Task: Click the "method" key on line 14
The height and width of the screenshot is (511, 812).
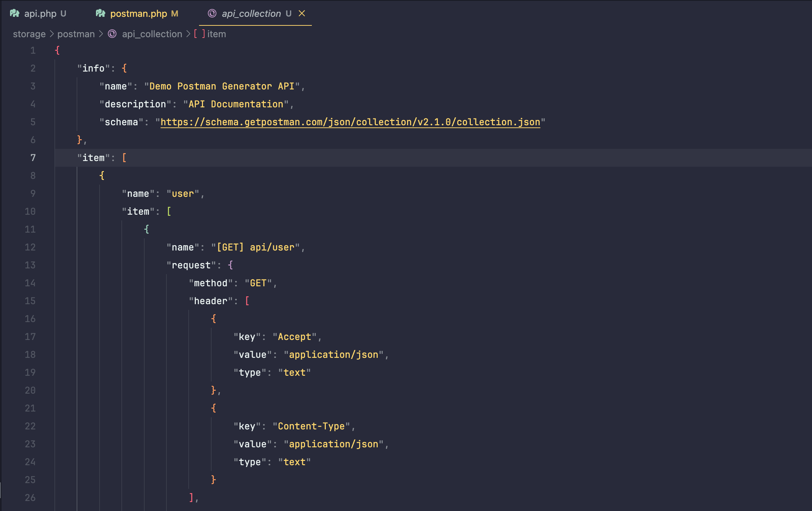Action: (x=211, y=283)
